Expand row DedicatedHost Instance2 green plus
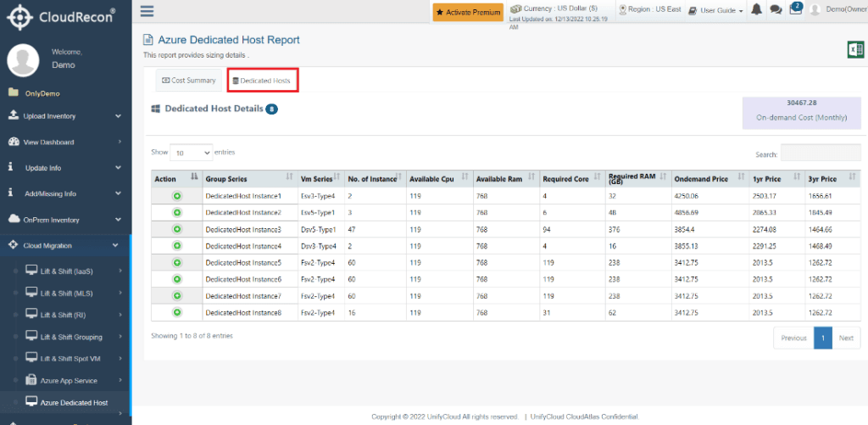The height and width of the screenshot is (425, 868). pyautogui.click(x=177, y=212)
